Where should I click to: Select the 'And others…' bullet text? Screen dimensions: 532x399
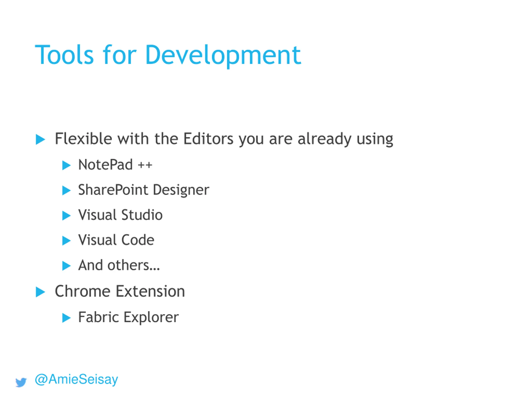119,265
